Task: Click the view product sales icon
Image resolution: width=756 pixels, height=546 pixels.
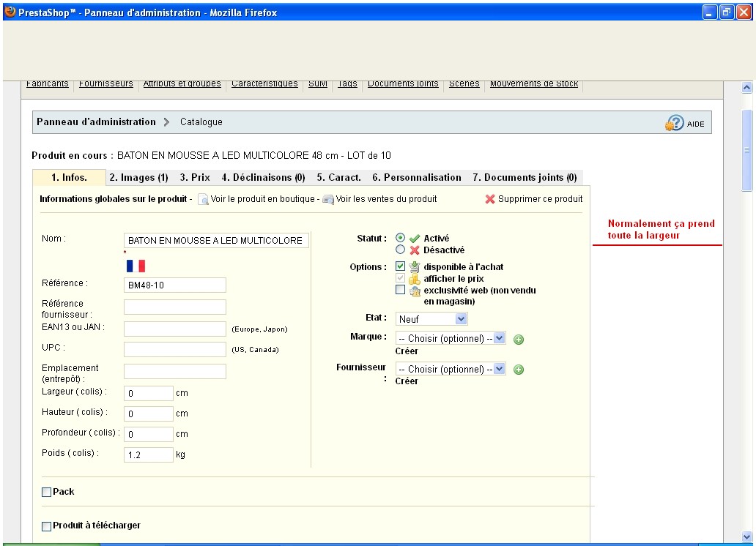Action: (x=328, y=200)
